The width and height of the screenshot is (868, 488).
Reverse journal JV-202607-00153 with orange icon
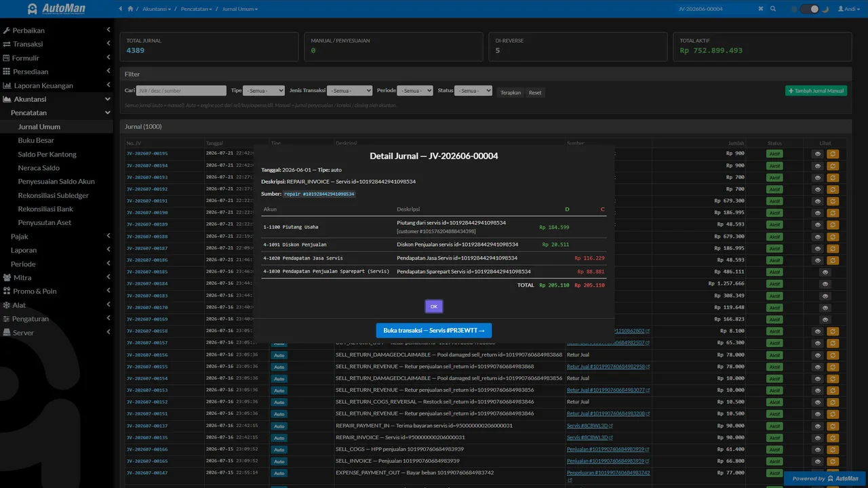(x=833, y=390)
